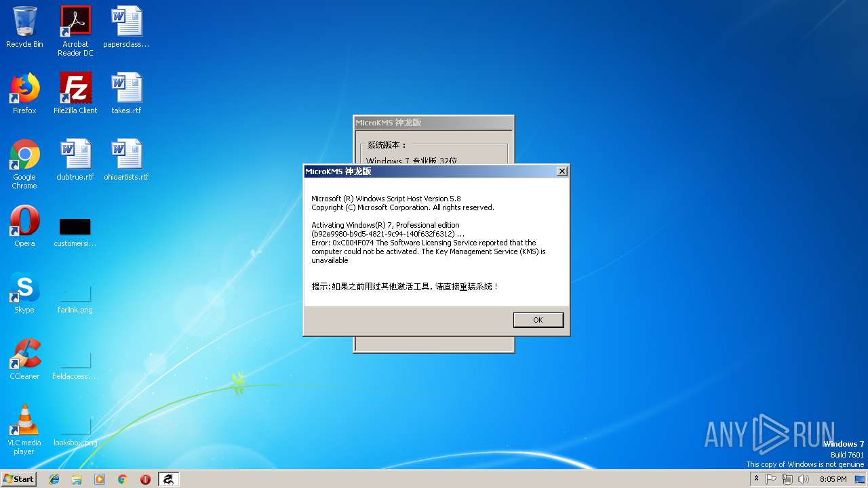Open the 8:05 PM clock
The width and height of the screenshot is (868, 488).
pyautogui.click(x=833, y=479)
